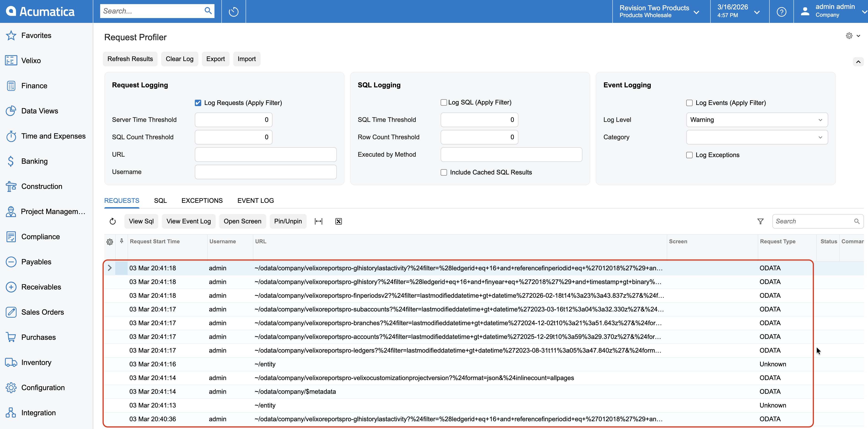Open the help question mark icon

(781, 12)
